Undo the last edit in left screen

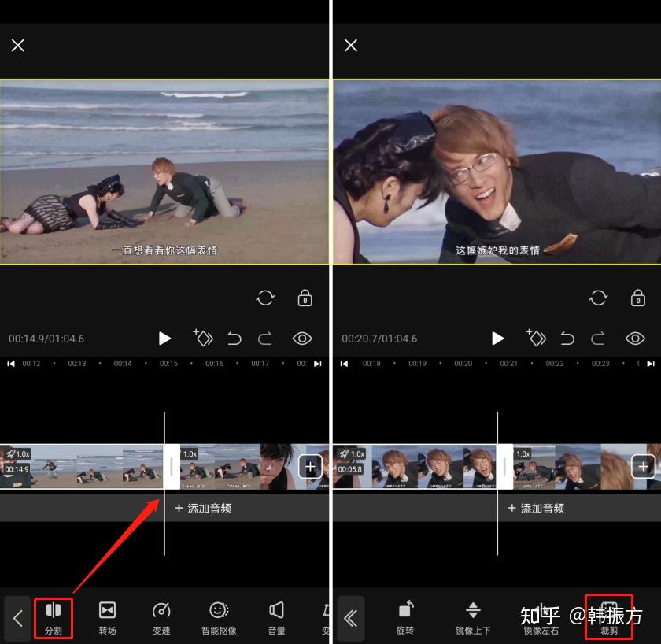(x=234, y=339)
